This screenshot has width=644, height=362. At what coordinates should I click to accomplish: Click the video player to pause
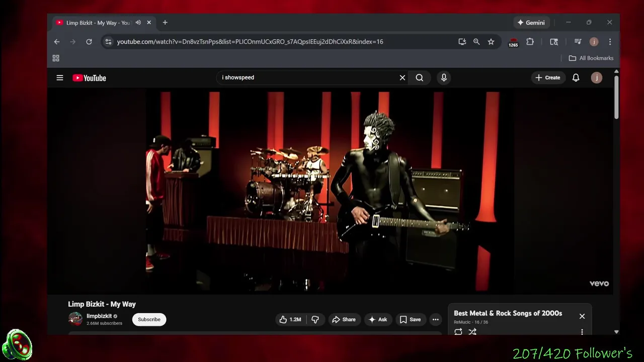[x=330, y=191]
